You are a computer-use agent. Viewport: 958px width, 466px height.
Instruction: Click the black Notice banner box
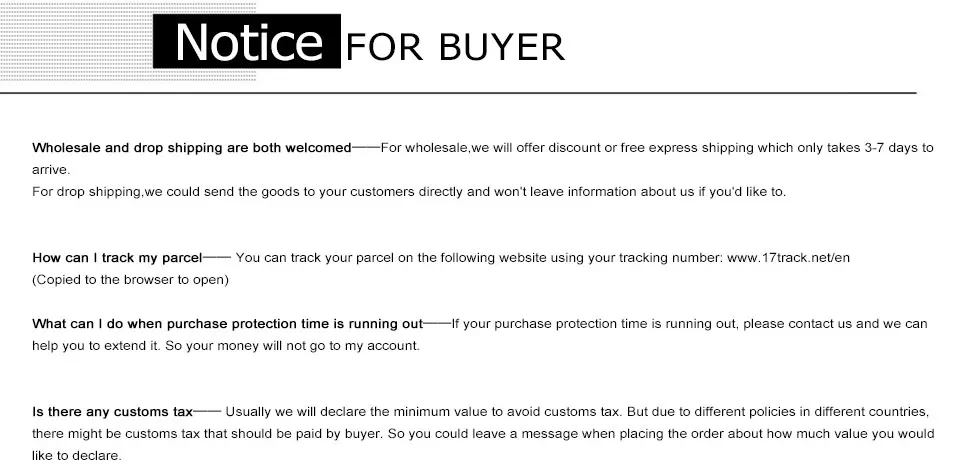click(x=247, y=41)
